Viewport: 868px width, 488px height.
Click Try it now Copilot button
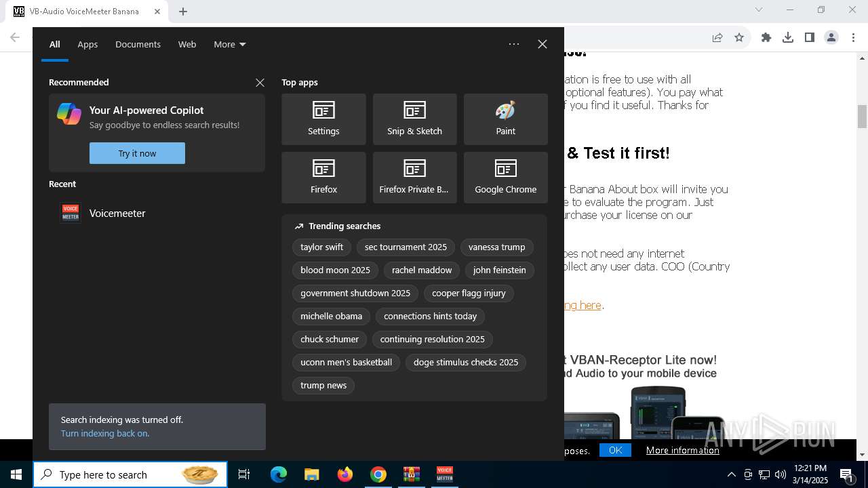click(x=137, y=153)
